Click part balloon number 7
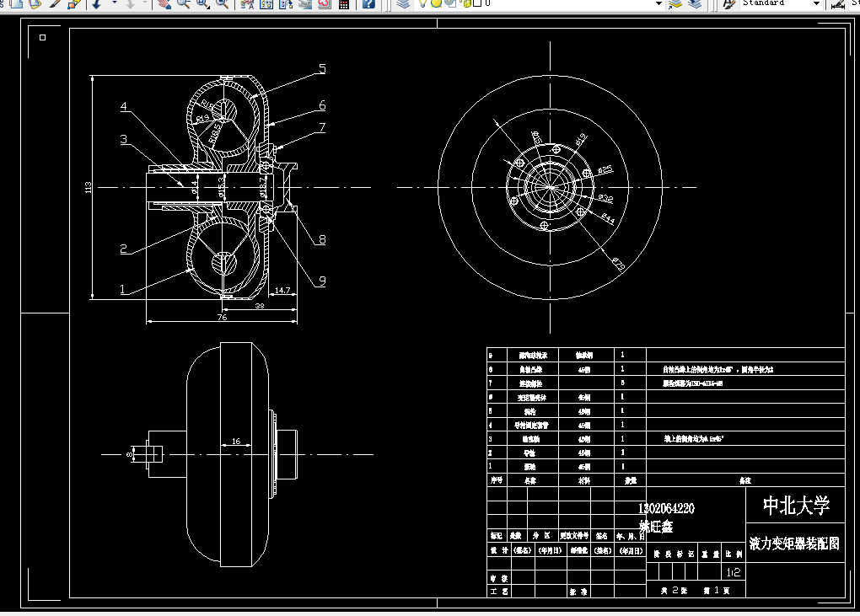The width and height of the screenshot is (860, 616). [322, 127]
